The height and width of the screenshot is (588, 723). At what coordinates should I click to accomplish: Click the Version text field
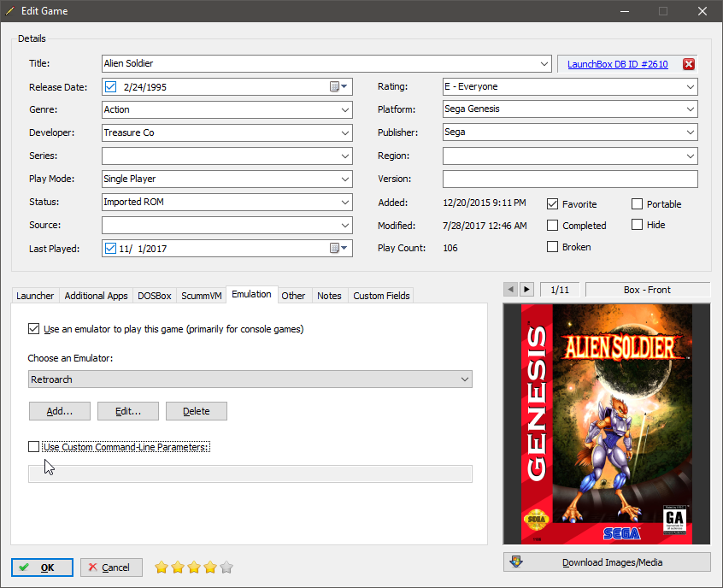tap(570, 179)
